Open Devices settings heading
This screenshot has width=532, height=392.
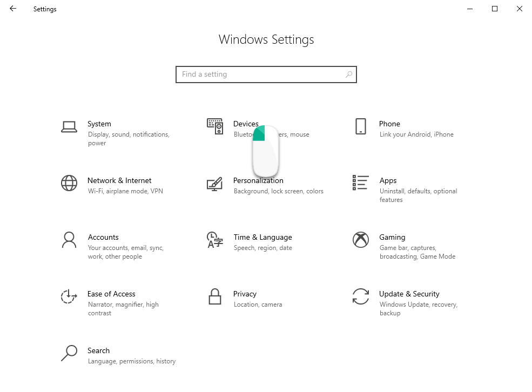tap(246, 124)
